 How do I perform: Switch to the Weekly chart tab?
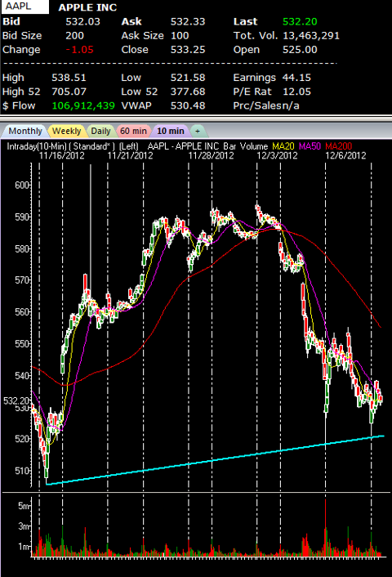click(67, 131)
